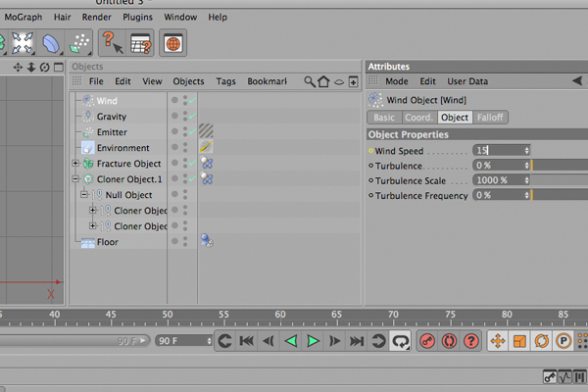Toggle the parameter P keying icon

point(563,341)
